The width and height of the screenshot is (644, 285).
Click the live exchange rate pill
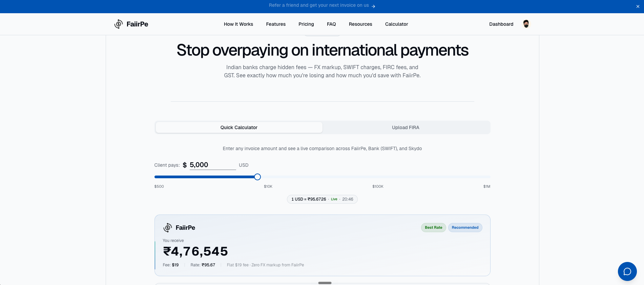(322, 199)
